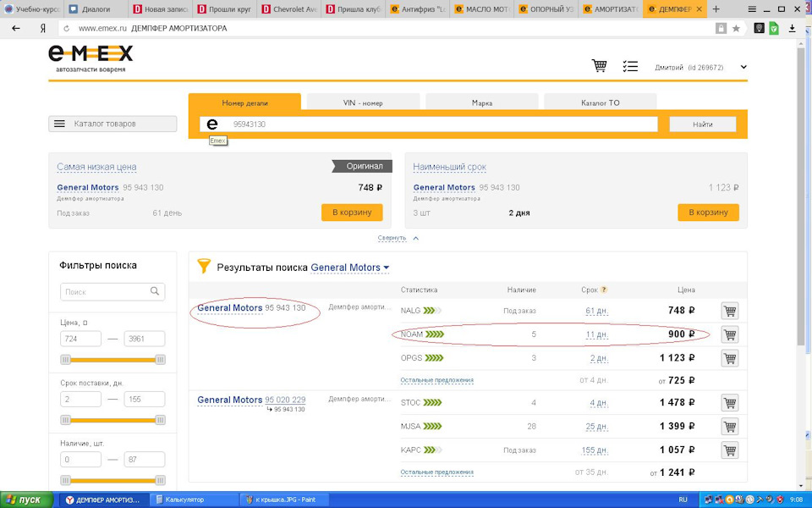Open browser downloads arrow icon
This screenshot has height=508, width=812.
[x=792, y=29]
